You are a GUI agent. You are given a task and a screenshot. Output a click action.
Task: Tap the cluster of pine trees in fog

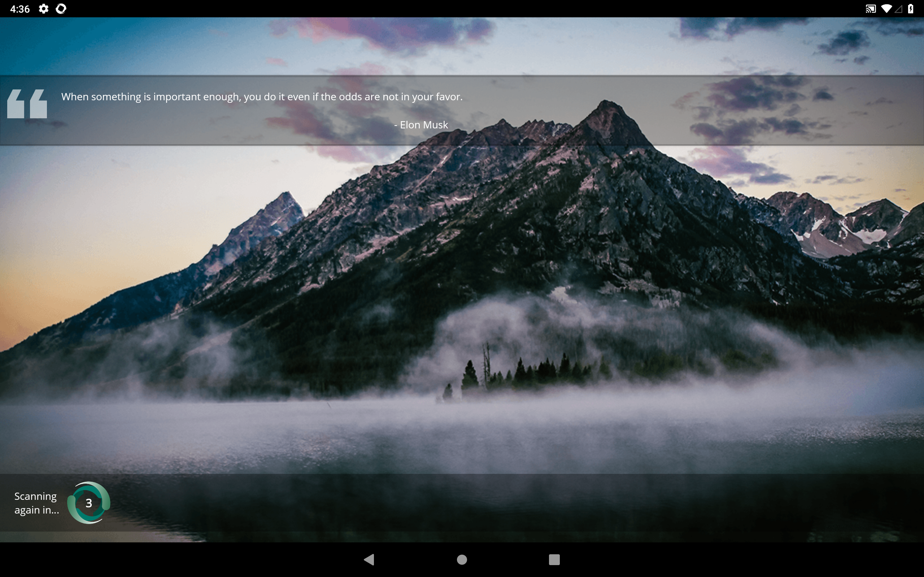535,370
